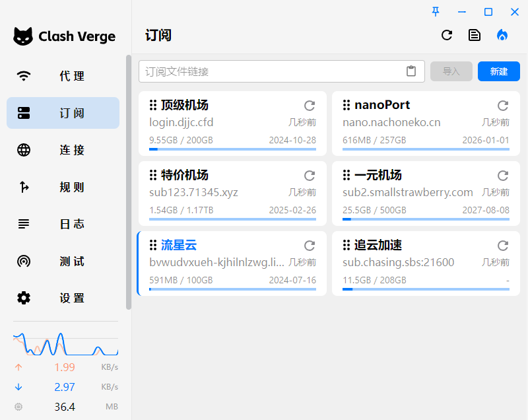
Task: Click the sub.chasing.sbs:21600 address text
Action: point(399,263)
